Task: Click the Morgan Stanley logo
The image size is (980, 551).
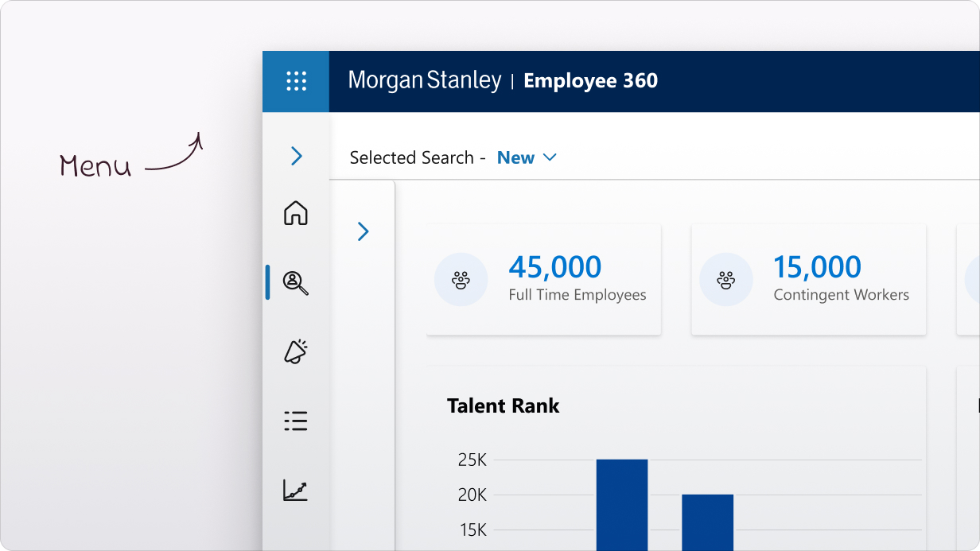Action: (x=425, y=81)
